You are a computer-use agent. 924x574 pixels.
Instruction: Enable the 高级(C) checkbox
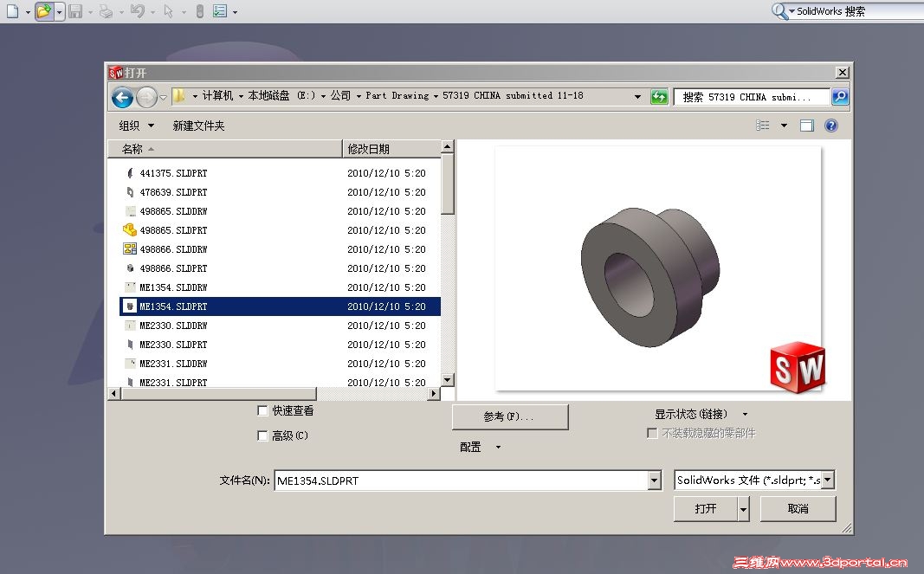pyautogui.click(x=262, y=435)
